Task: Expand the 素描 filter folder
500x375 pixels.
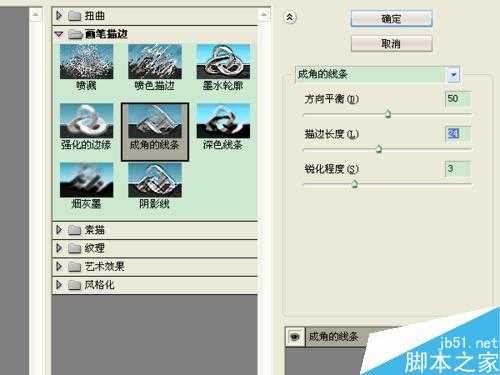Action: [x=59, y=229]
